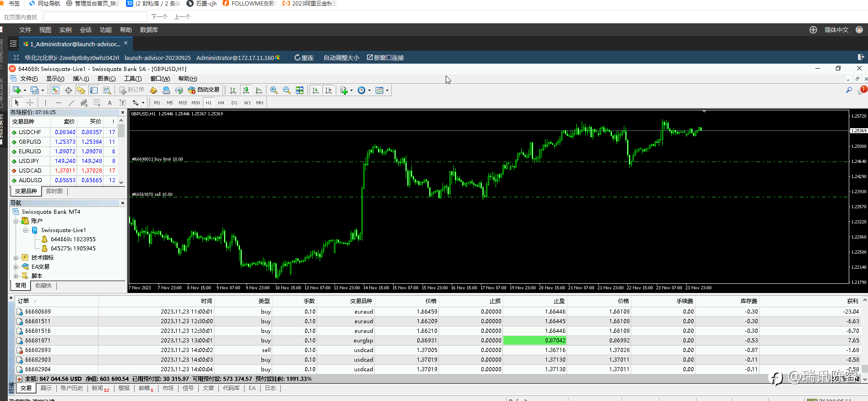Viewport: 868px width, 401px height.
Task: Toggle the Market Watch window button
Action: coord(55,90)
